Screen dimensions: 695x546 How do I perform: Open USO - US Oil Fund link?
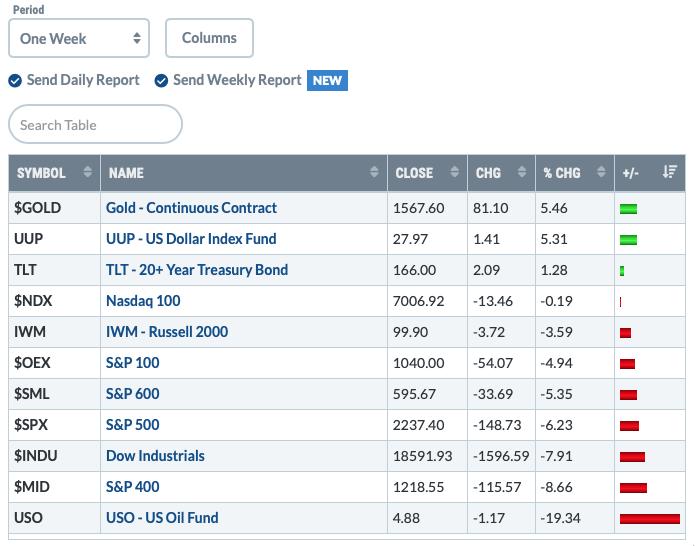tap(162, 518)
